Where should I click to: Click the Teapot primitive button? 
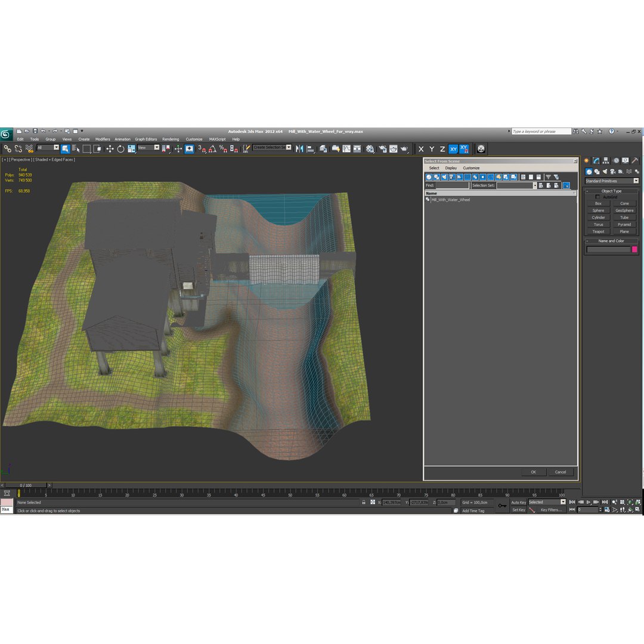click(x=598, y=231)
